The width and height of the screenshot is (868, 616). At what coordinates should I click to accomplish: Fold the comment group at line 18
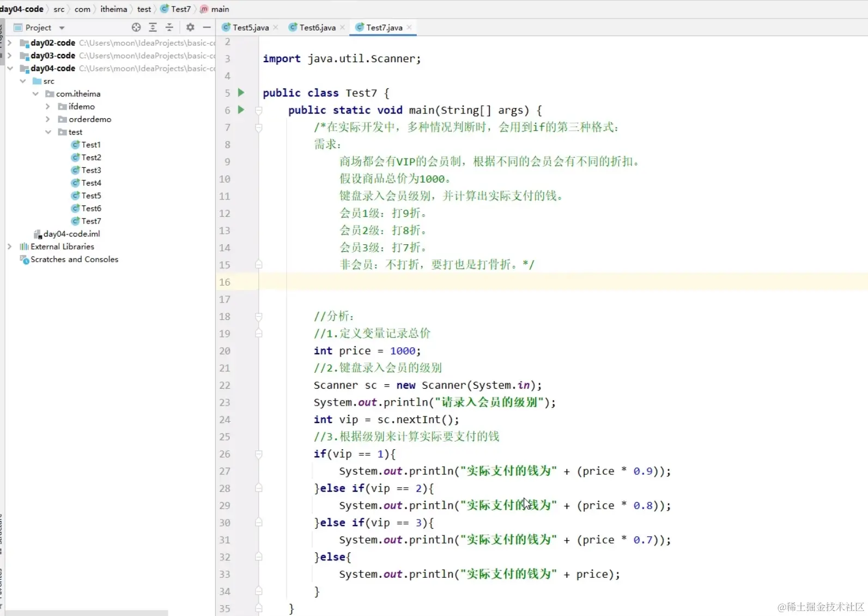259,316
